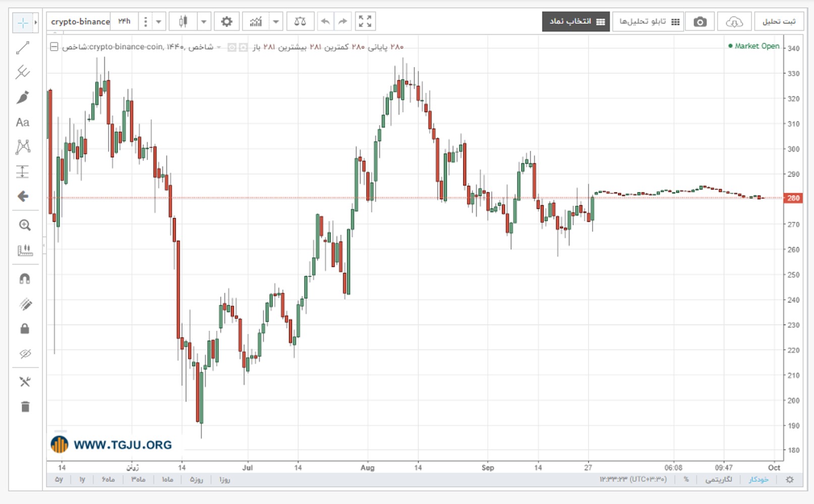Expand the drawing toolbar side arrow
The image size is (814, 504).
(x=36, y=23)
